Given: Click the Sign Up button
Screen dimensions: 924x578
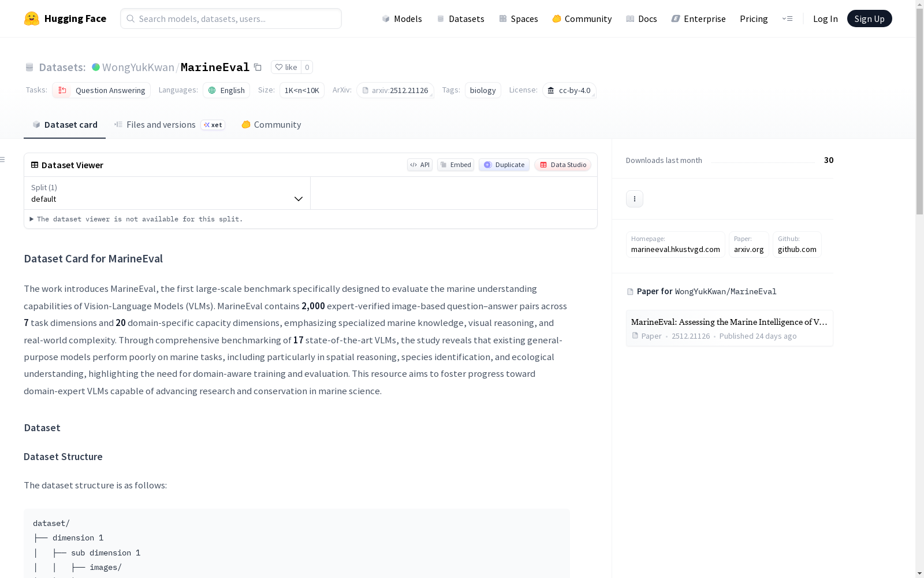Looking at the screenshot, I should click(869, 18).
